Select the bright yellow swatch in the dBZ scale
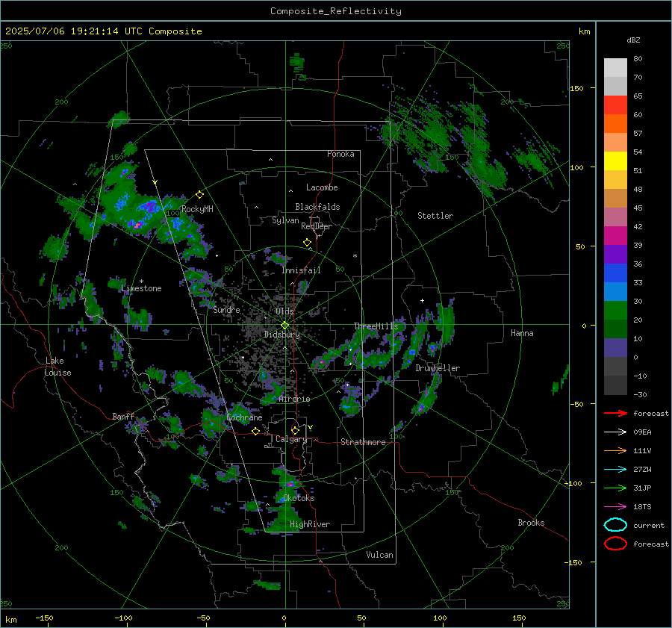Image resolution: width=672 pixels, height=628 pixels. pyautogui.click(x=615, y=161)
